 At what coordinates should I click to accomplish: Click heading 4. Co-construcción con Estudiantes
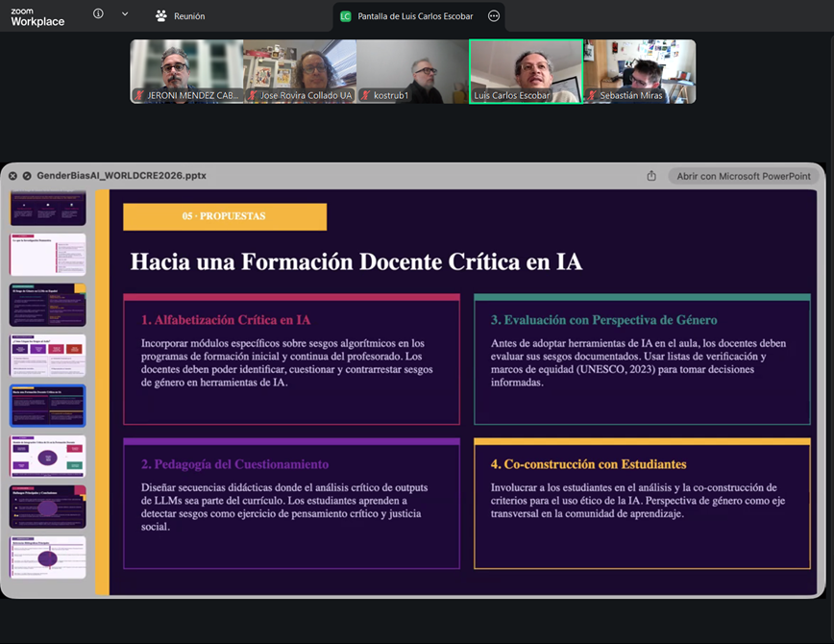pos(588,464)
